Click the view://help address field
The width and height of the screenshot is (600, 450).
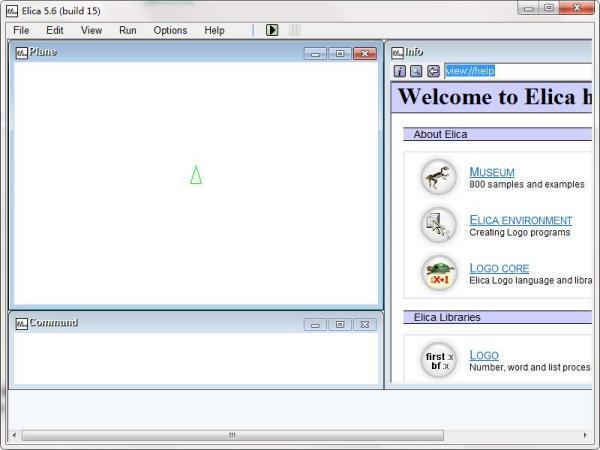518,71
